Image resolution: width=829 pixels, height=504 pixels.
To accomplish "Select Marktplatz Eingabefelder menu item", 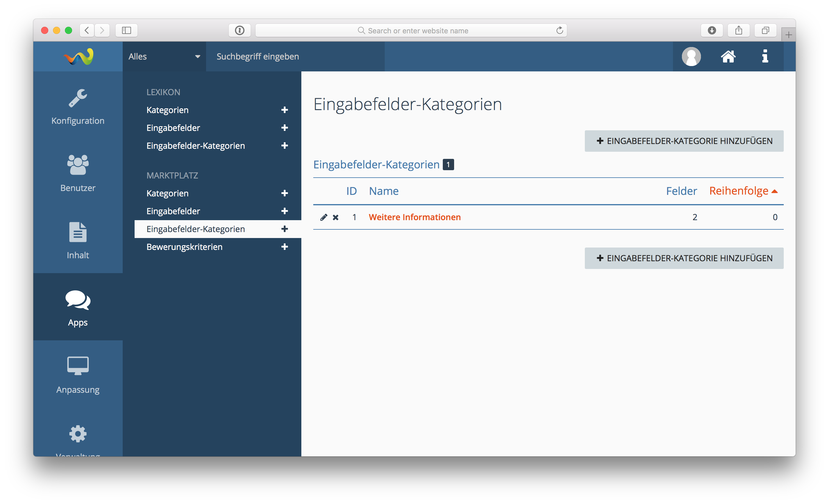I will click(x=173, y=211).
